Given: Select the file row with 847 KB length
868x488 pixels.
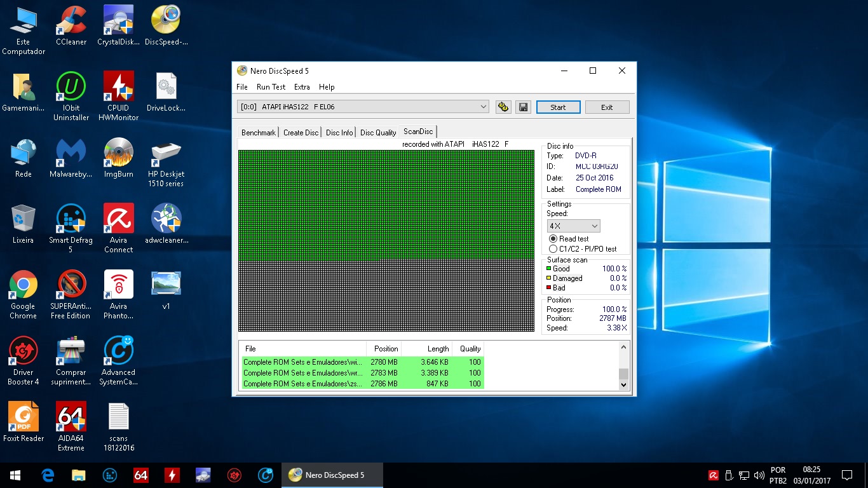Looking at the screenshot, I should (x=362, y=384).
